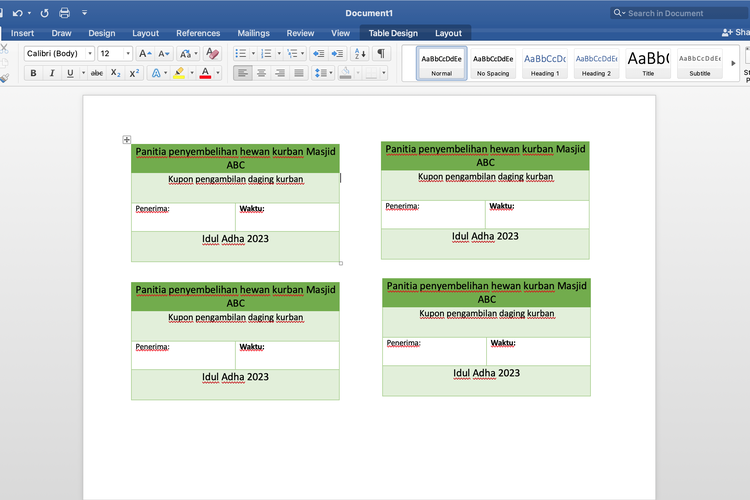This screenshot has width=750, height=500.
Task: Switch to the Design tab
Action: (x=101, y=33)
